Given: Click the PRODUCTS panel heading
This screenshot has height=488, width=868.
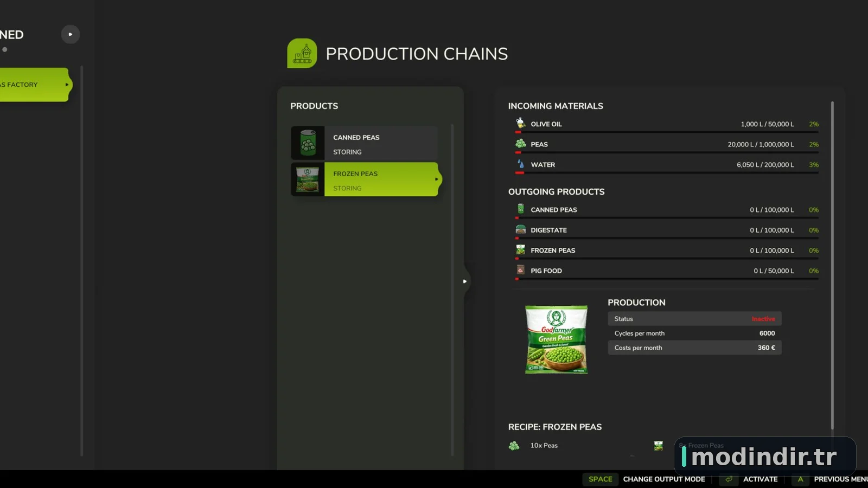Looking at the screenshot, I should [314, 106].
